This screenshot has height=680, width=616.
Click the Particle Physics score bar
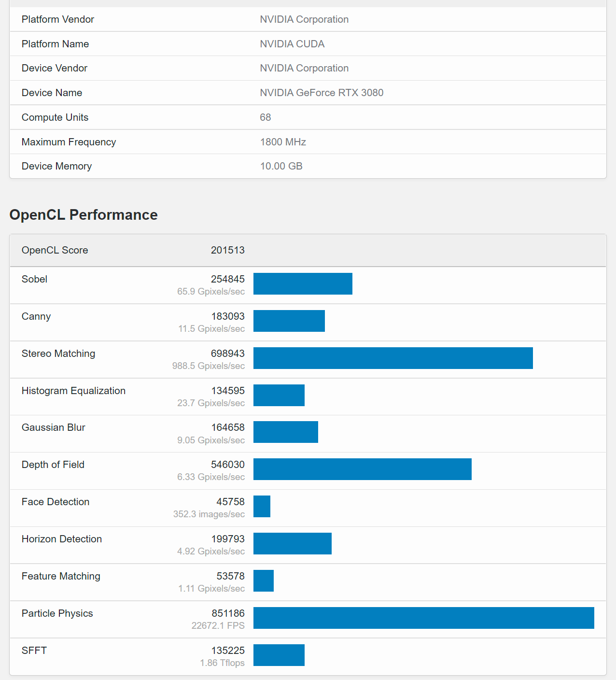[424, 618]
